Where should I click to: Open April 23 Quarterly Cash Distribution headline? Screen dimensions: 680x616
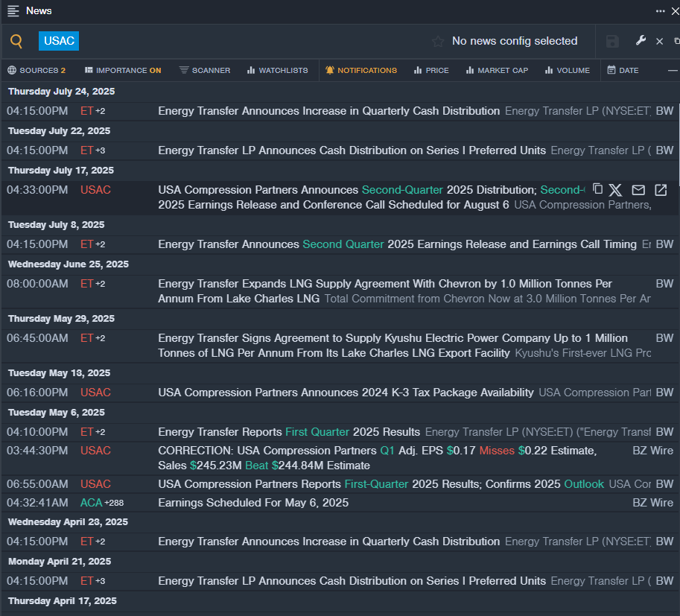pyautogui.click(x=328, y=542)
